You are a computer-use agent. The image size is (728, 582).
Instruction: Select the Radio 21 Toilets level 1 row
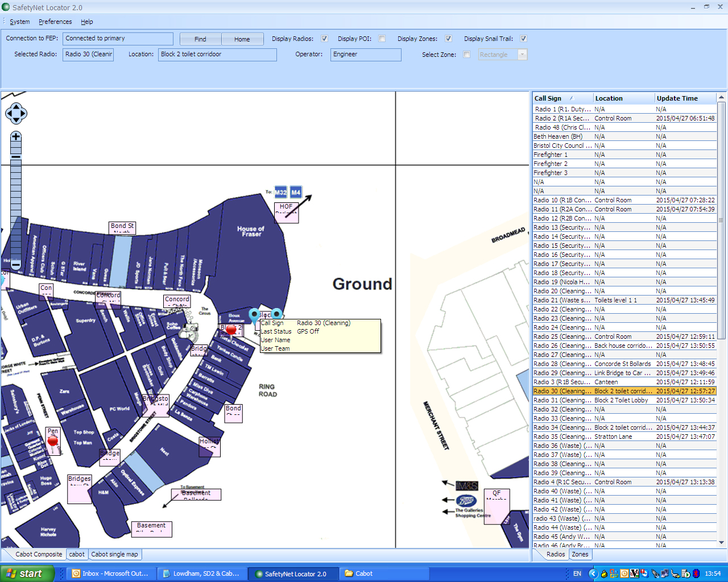624,300
